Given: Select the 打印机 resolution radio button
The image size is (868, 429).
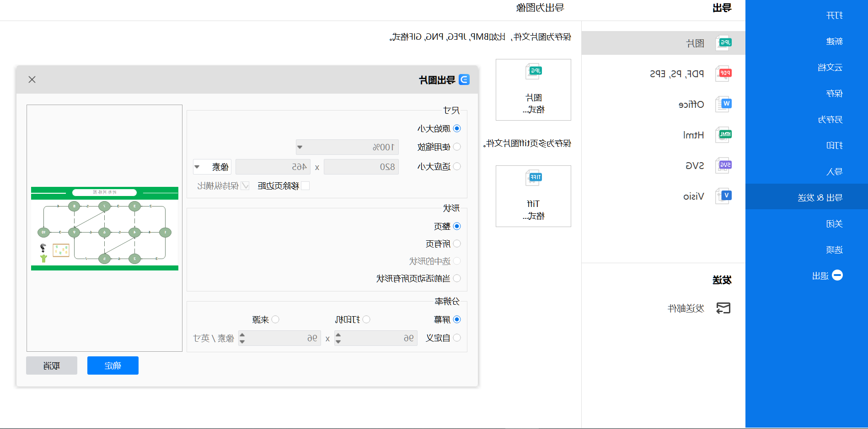Looking at the screenshot, I should click(x=366, y=319).
